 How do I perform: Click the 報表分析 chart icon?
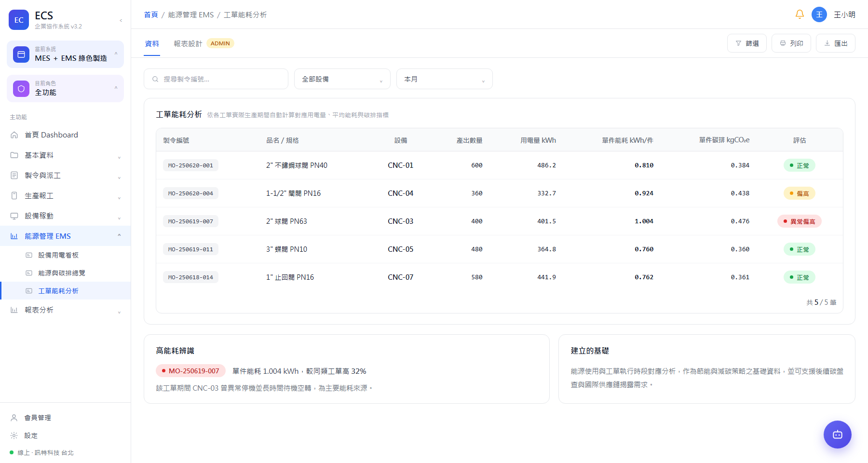pos(14,310)
